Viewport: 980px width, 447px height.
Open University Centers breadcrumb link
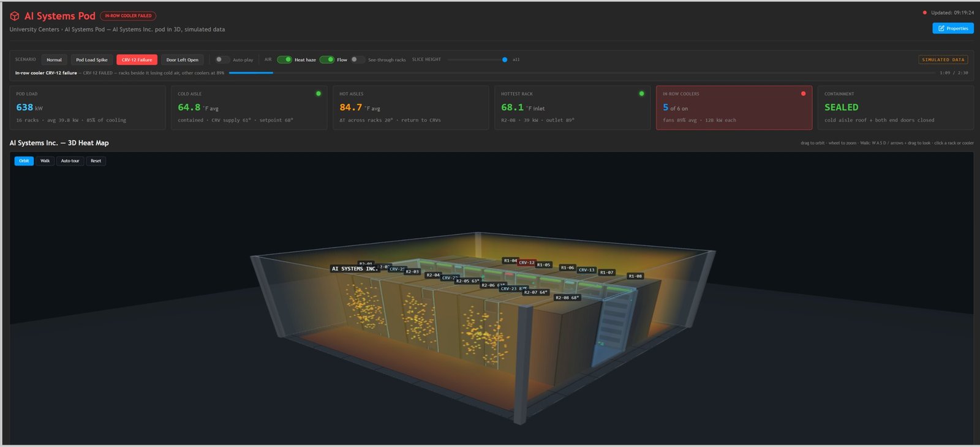[x=34, y=29]
